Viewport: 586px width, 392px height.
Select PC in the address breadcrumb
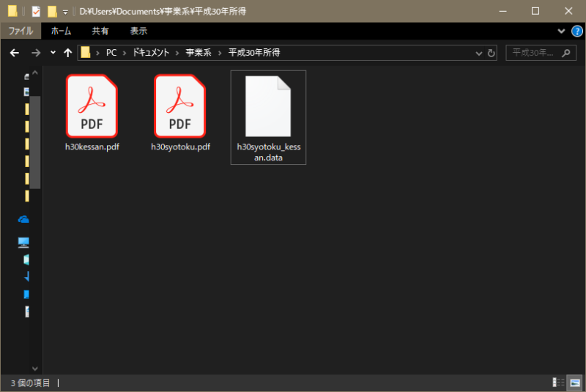pos(111,53)
